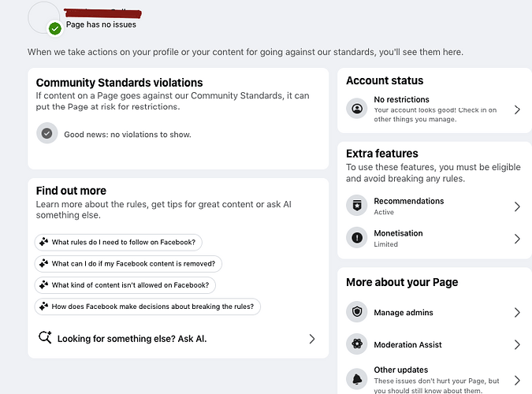532x394 pixels.
Task: Open the Moderation Assist row chevron
Action: [517, 345]
